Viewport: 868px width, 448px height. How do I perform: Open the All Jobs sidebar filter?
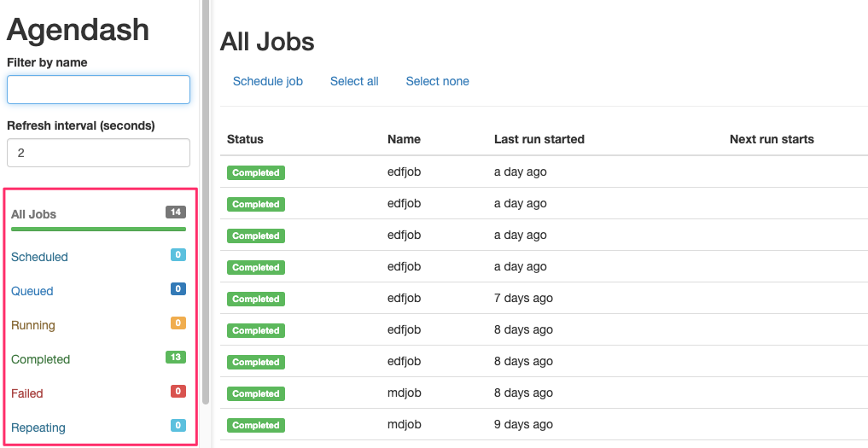[34, 214]
